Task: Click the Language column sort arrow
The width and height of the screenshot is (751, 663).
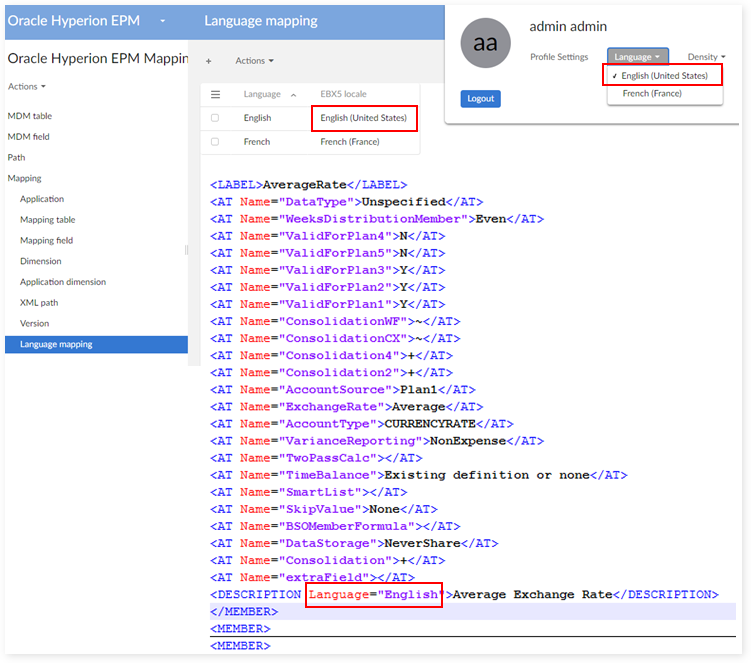Action: (293, 95)
